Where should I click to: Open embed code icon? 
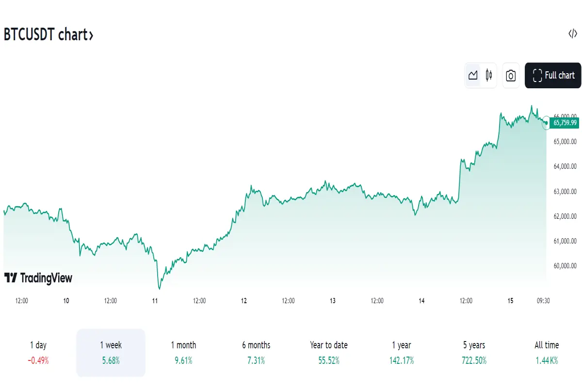point(573,34)
